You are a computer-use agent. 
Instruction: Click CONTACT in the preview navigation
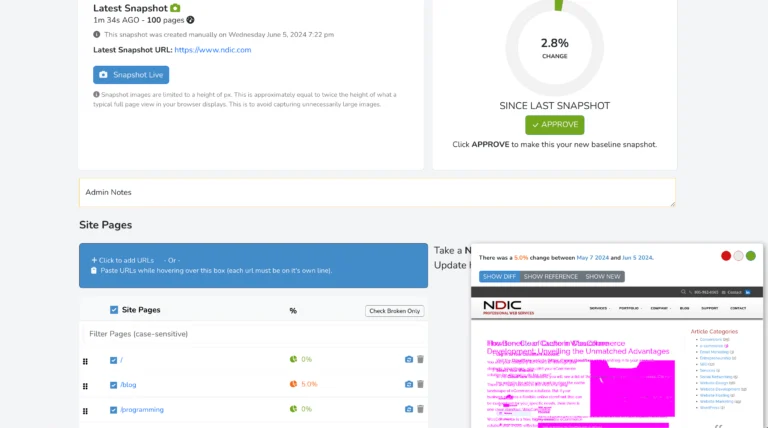click(x=738, y=309)
